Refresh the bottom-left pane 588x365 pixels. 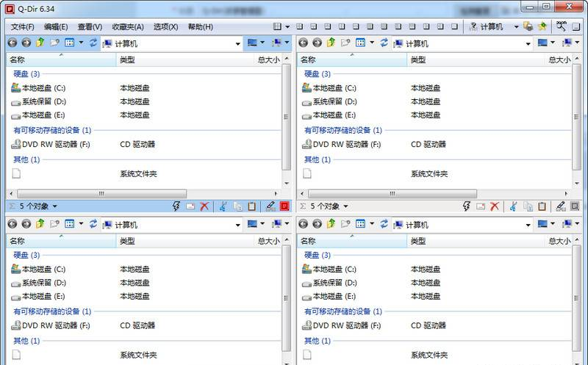pos(93,224)
